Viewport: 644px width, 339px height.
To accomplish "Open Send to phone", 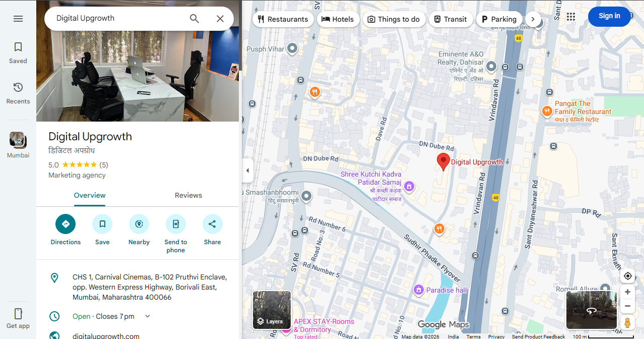I will point(175,223).
